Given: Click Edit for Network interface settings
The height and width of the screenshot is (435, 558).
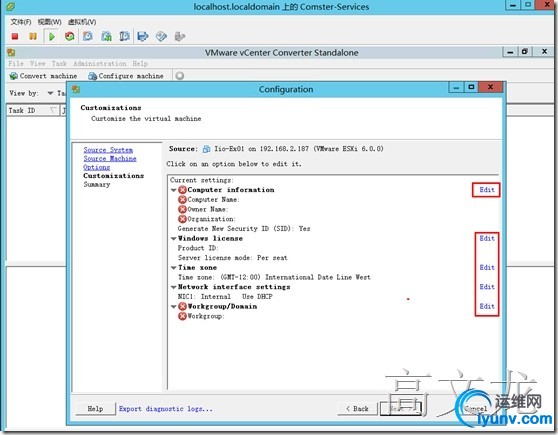Looking at the screenshot, I should [x=487, y=287].
